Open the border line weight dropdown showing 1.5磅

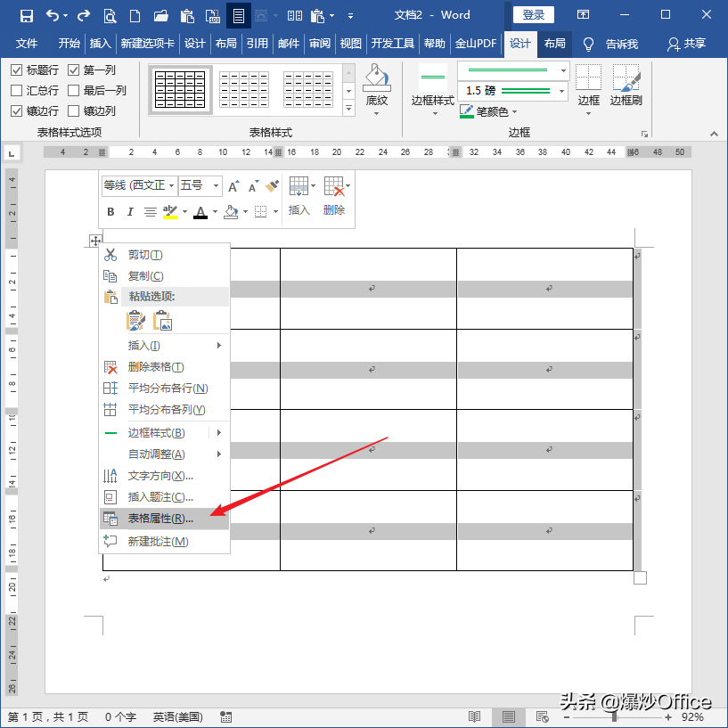coord(560,90)
